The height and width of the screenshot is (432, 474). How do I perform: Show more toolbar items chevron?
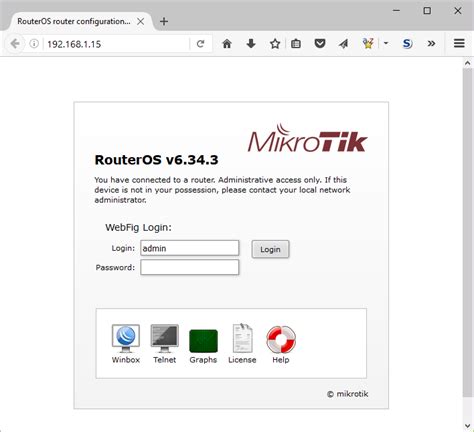431,44
